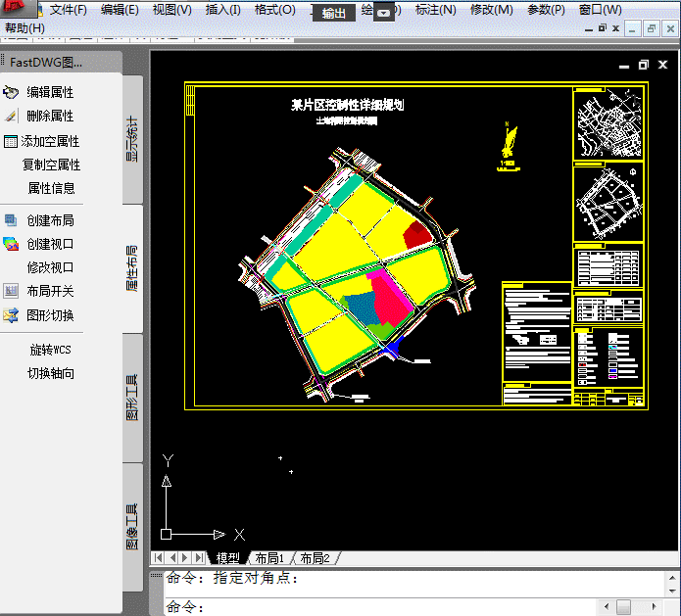Switch to 图形工具 vertical tab
681x616 pixels.
pos(132,398)
